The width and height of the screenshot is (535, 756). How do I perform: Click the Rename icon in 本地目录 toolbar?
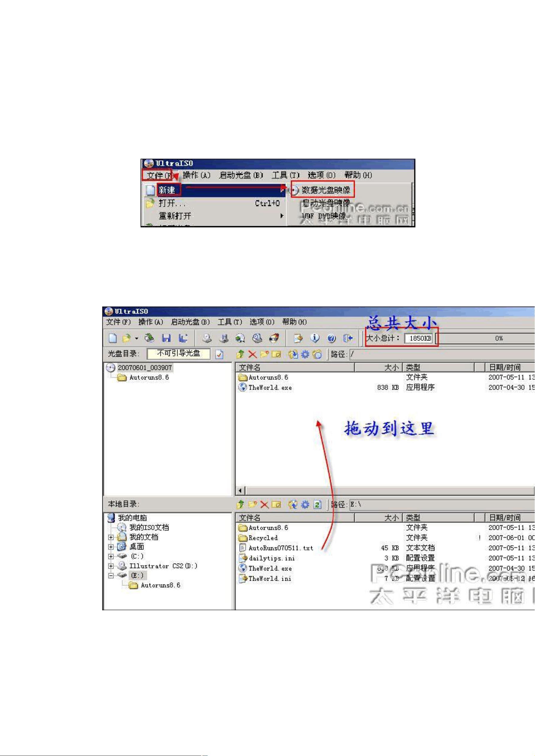pyautogui.click(x=276, y=504)
